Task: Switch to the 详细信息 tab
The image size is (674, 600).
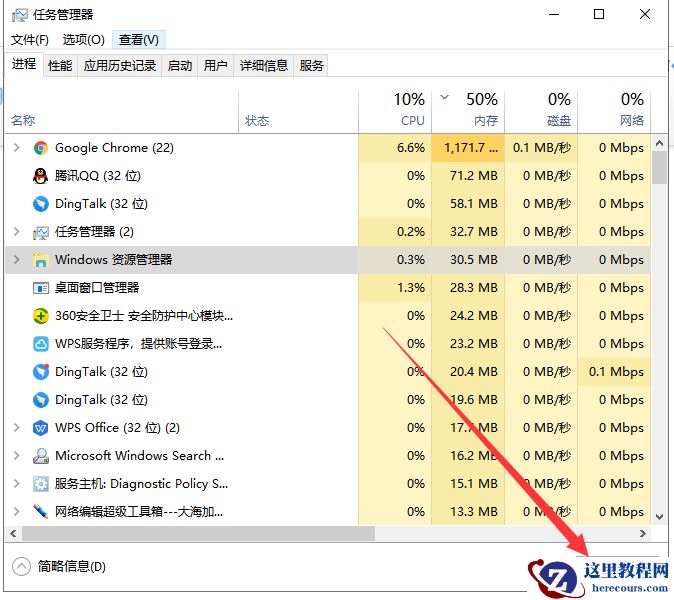Action: tap(263, 66)
